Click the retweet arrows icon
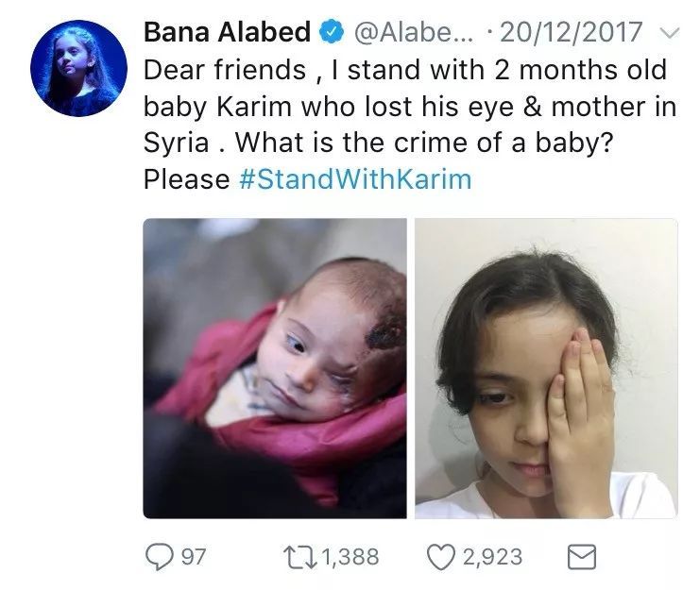 [299, 558]
